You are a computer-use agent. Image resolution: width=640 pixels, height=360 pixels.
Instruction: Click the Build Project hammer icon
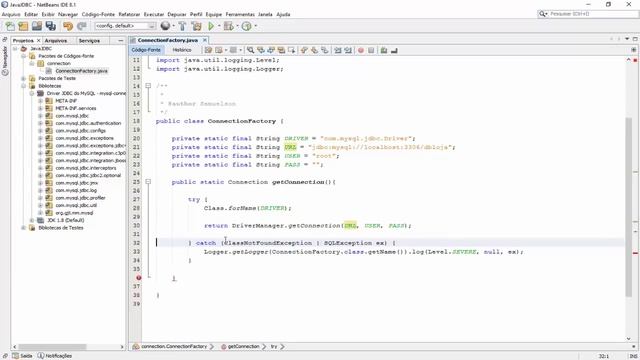[x=182, y=26]
